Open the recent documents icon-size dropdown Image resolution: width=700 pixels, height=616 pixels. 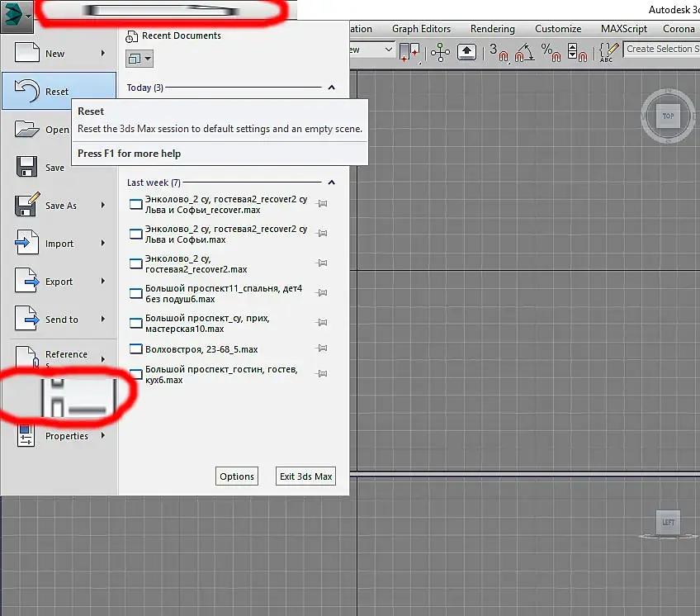140,59
